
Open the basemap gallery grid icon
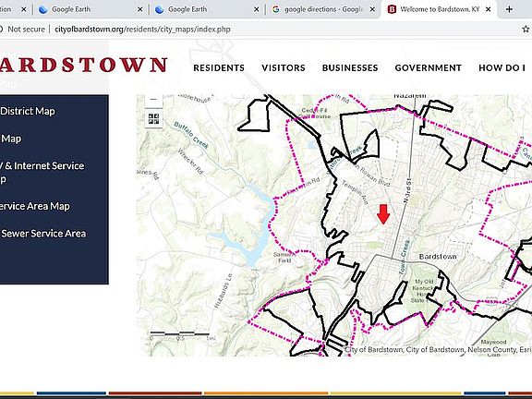153,119
